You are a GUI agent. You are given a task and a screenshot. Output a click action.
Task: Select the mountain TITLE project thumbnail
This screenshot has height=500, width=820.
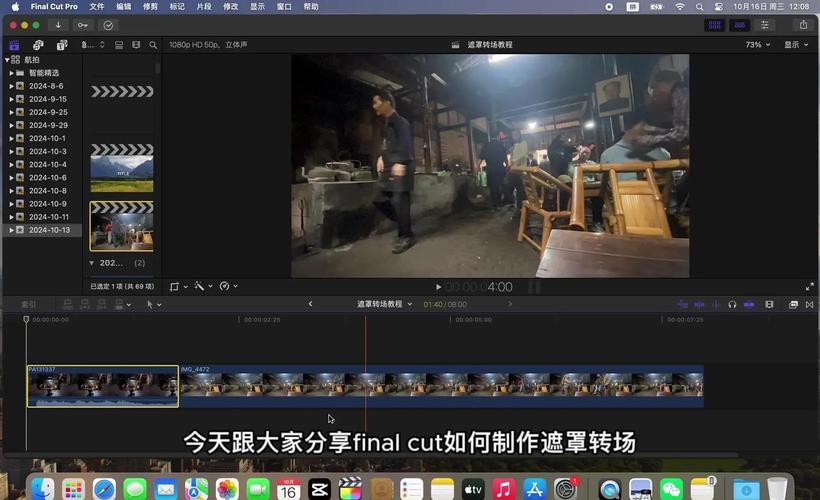[122, 168]
